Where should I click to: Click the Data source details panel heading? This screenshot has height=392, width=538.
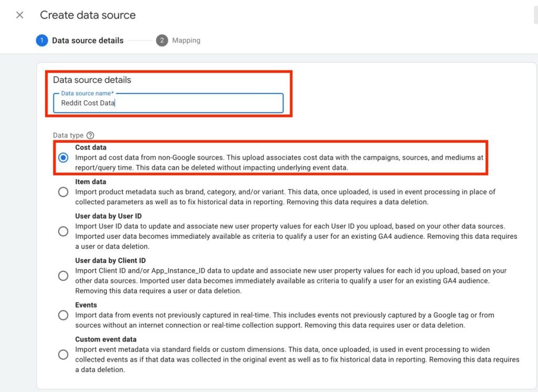click(x=91, y=80)
